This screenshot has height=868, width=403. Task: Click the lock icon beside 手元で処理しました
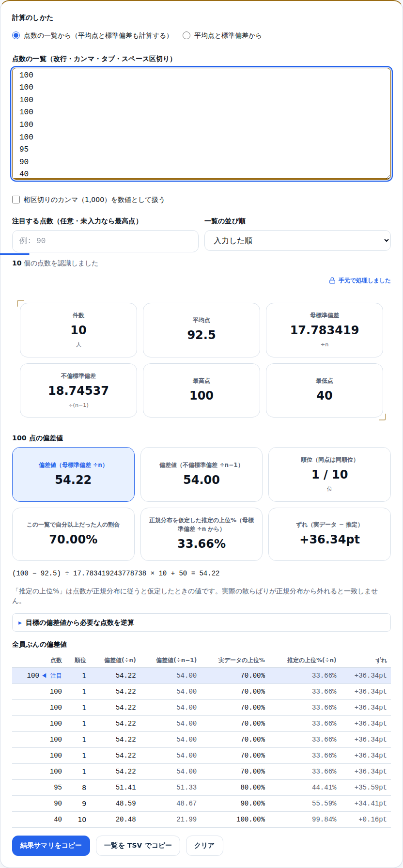[x=332, y=280]
